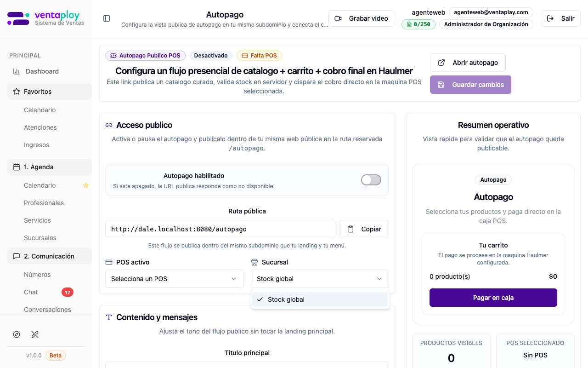Click the external link icon in Abrir autopago
Viewport: 588px width, 368px height.
click(441, 63)
